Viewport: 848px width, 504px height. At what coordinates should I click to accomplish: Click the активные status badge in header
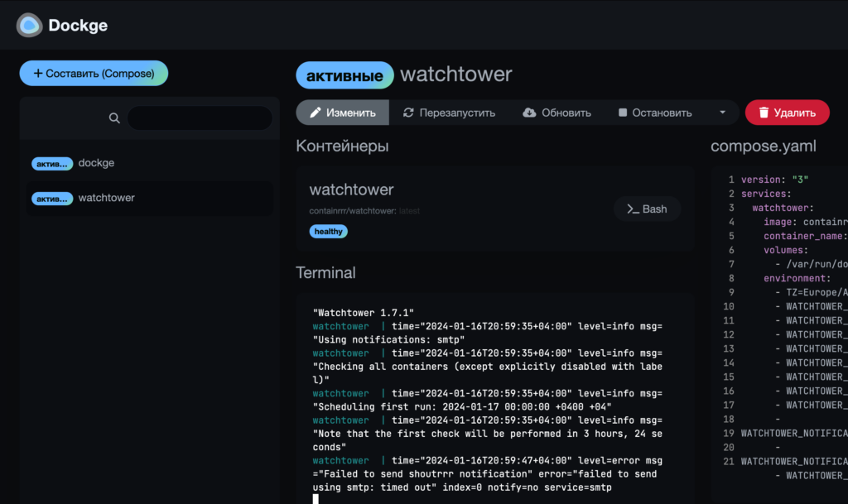(x=344, y=75)
